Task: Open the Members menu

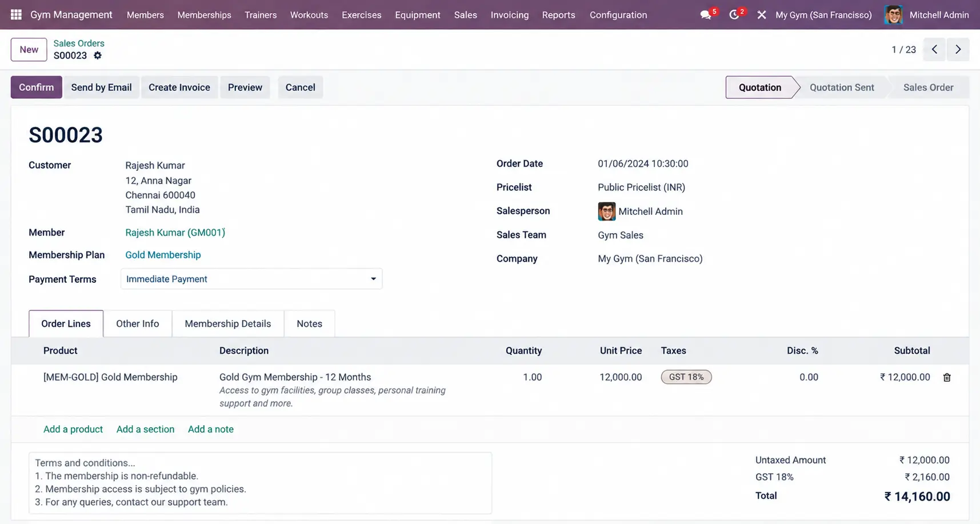Action: [x=145, y=15]
